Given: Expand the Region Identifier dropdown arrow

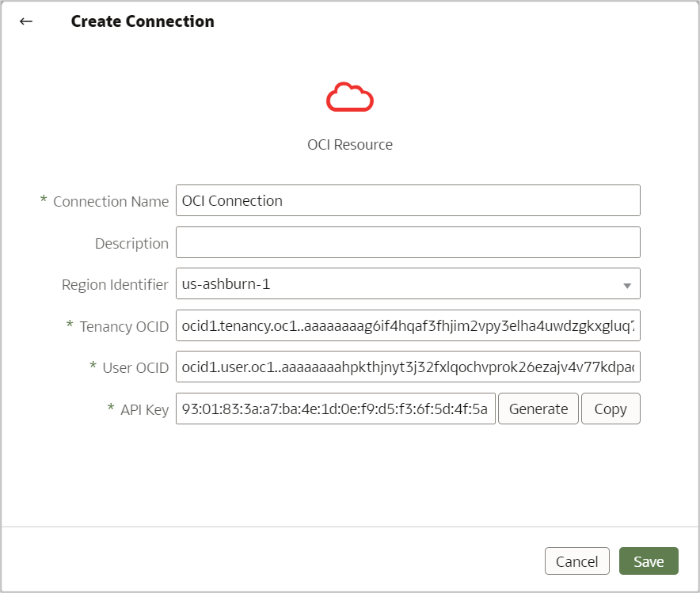Looking at the screenshot, I should [x=626, y=285].
